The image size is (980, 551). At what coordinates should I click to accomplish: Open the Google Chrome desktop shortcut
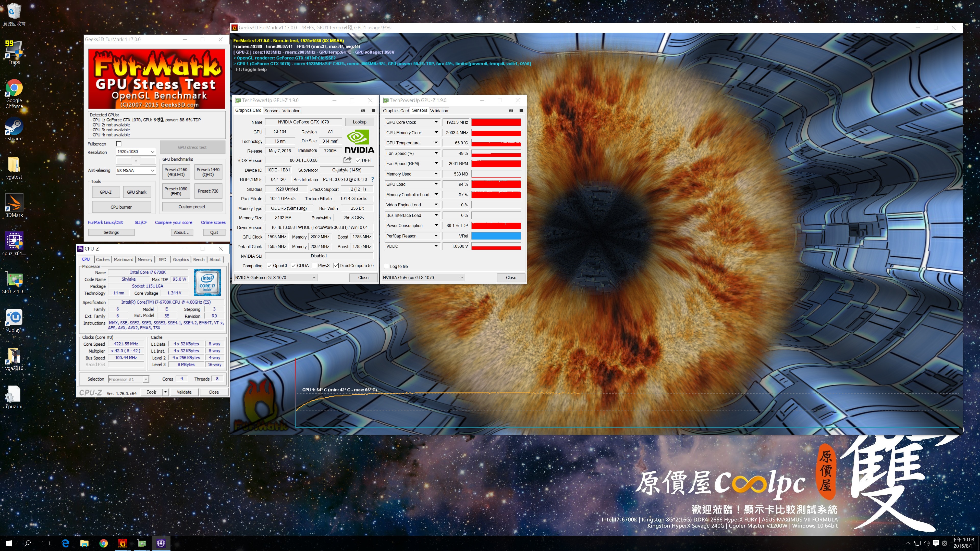[x=14, y=94]
